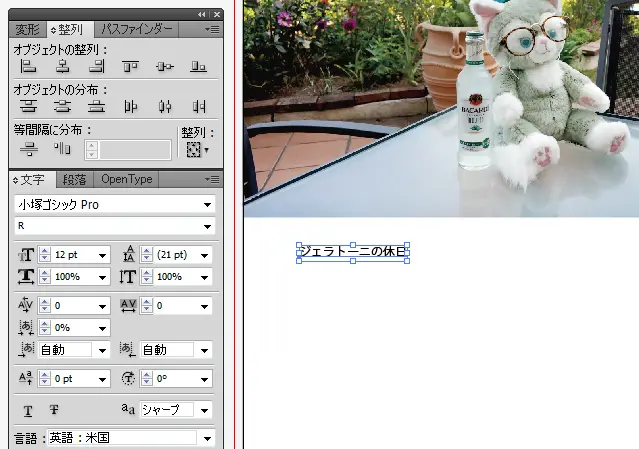Click vertical distribute center icon
The height and width of the screenshot is (449, 639).
62,106
